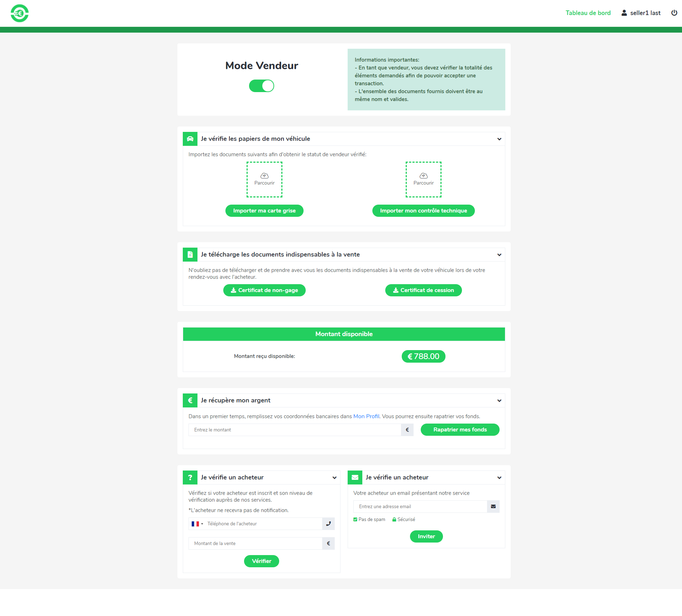This screenshot has height=616, width=682.
Task: Click the user profile icon beside seller1 last
Action: point(624,13)
